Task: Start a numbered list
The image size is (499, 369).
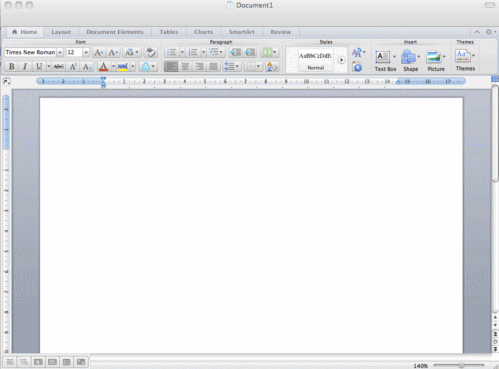Action: point(193,52)
